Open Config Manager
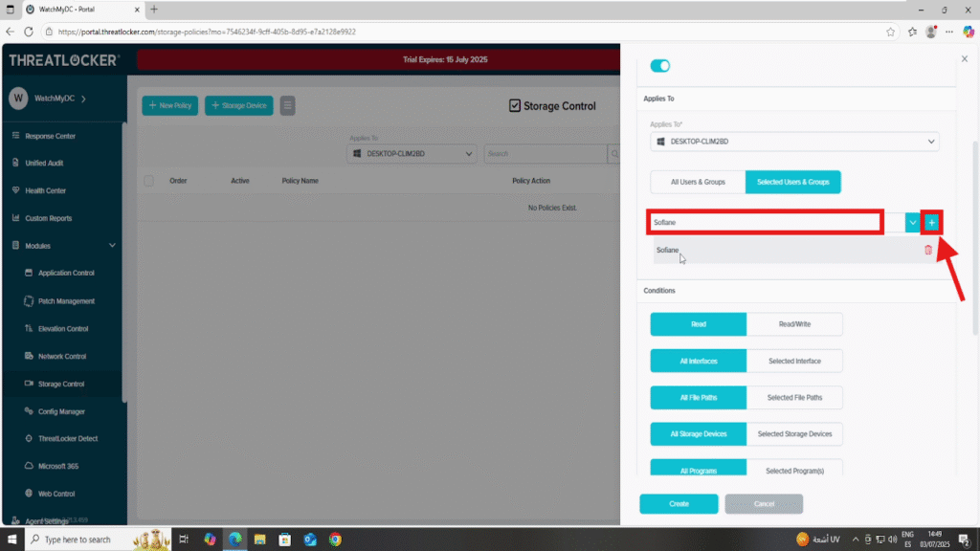The width and height of the screenshot is (980, 551). tap(61, 411)
